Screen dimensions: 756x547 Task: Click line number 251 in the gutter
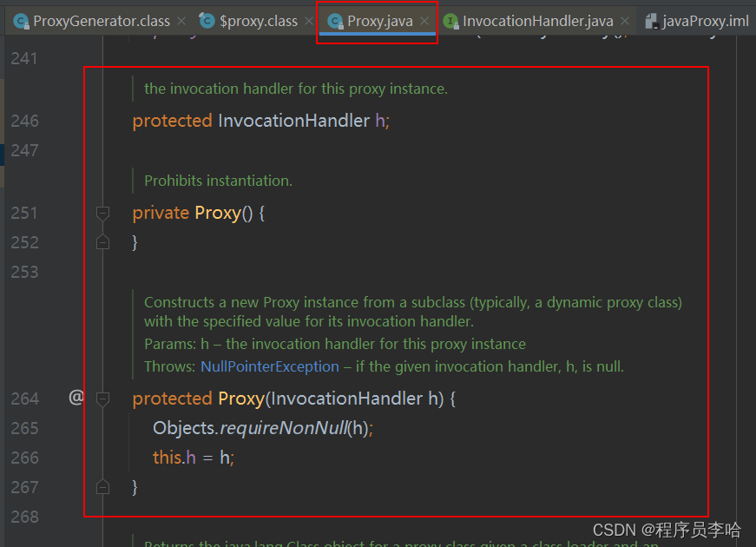pyautogui.click(x=24, y=213)
